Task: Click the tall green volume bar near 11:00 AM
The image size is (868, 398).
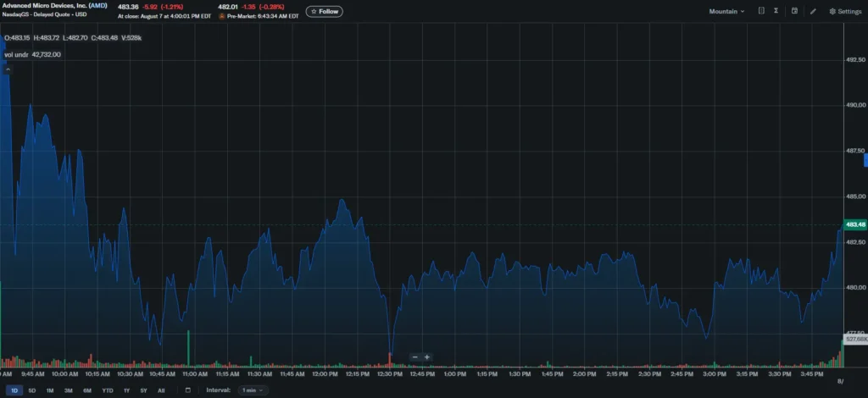Action: point(188,349)
